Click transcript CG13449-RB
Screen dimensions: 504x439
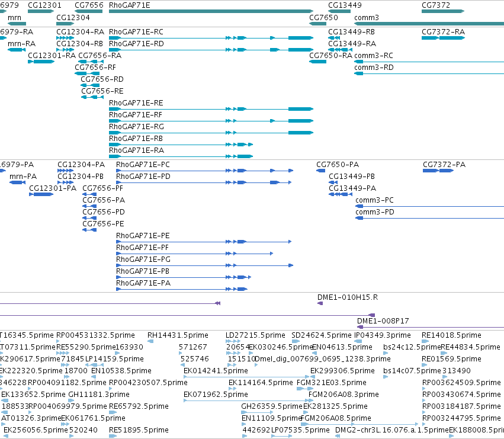coord(334,38)
